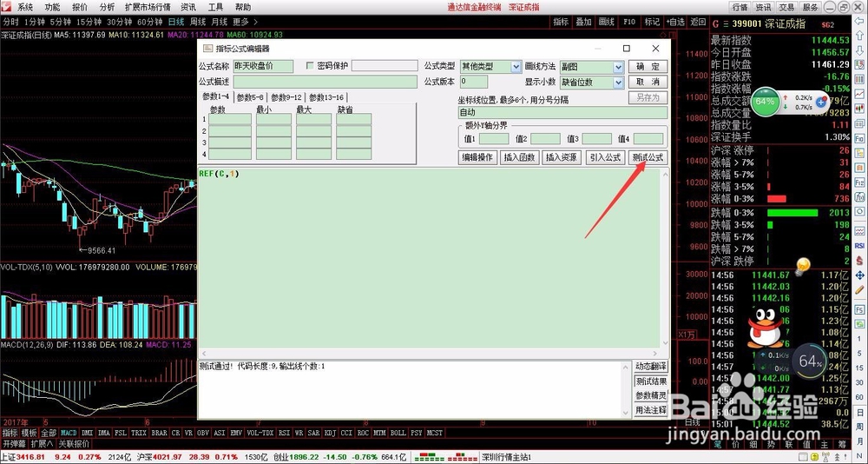This screenshot has height=464, width=868.
Task: Select the BOLL indicator tab
Action: [x=398, y=433]
